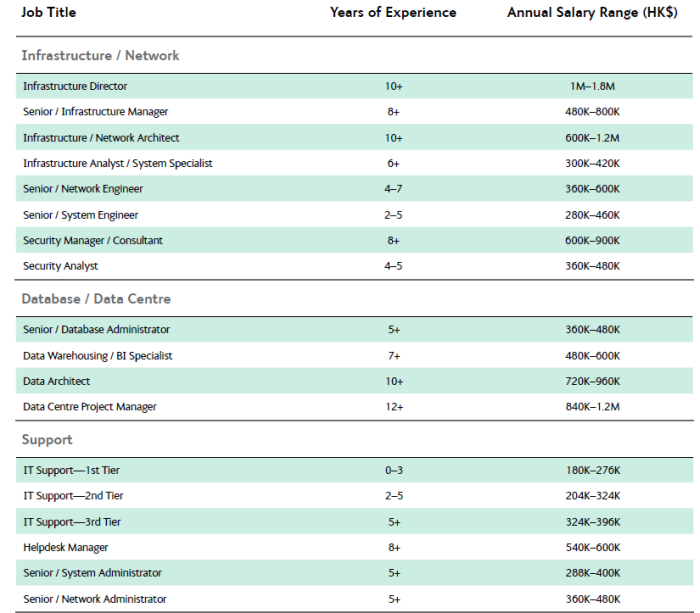Click the 'Infrastructure Director' job title
This screenshot has height=613, width=700.
click(x=75, y=86)
